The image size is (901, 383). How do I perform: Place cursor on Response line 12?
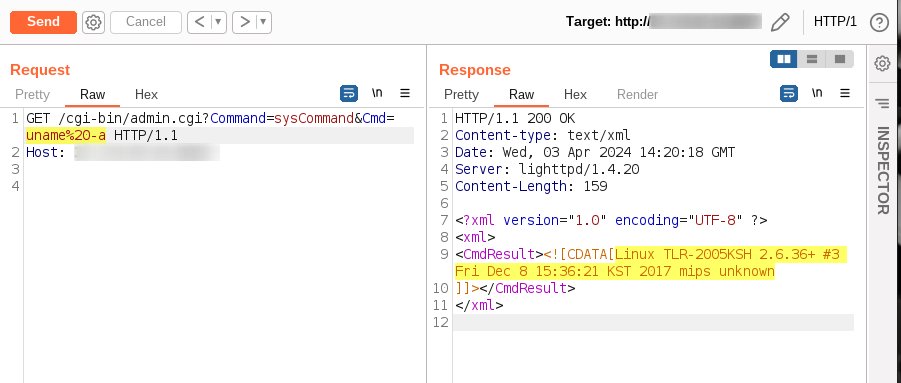(653, 322)
